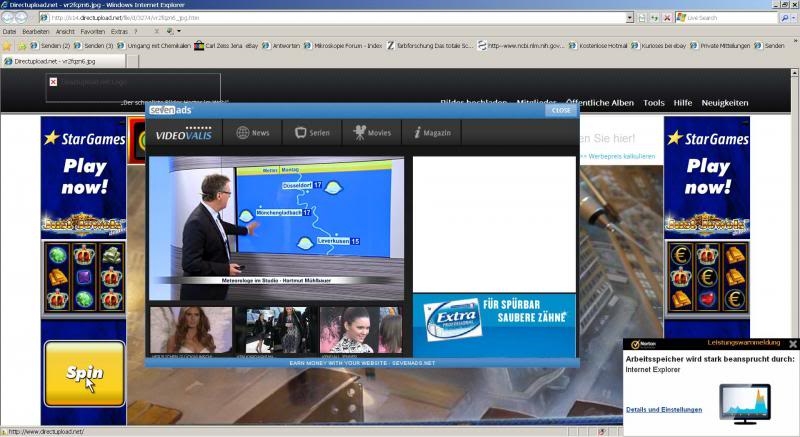Viewport: 800px width, 437px height.
Task: Open the Favoriten menu
Action: (92, 31)
